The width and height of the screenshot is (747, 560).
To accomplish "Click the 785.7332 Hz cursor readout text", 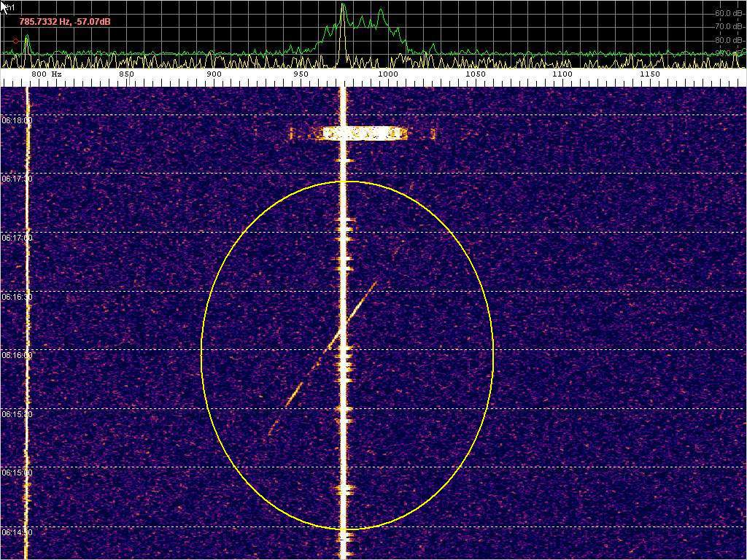I will coord(65,22).
